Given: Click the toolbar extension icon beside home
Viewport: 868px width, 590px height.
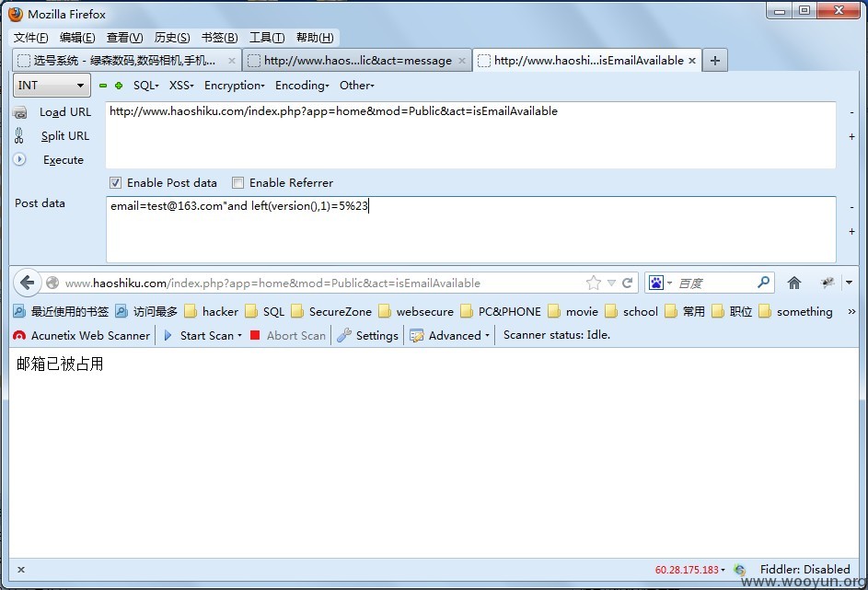Looking at the screenshot, I should point(827,283).
